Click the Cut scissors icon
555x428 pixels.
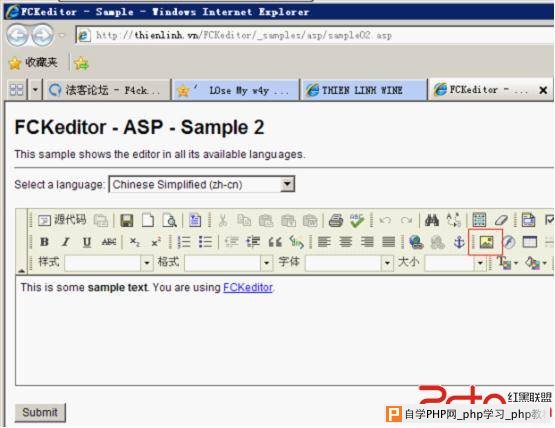click(x=223, y=221)
